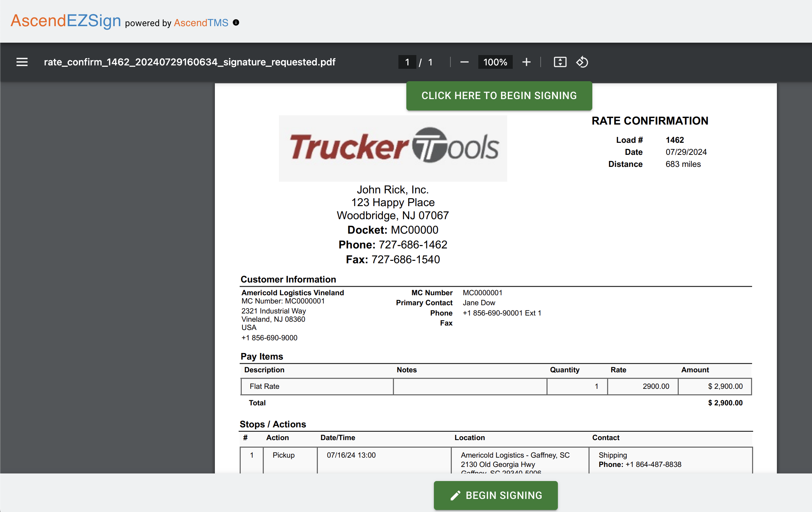The width and height of the screenshot is (812, 512).
Task: Click the Woodbridge, NJ 07067 line
Action: tap(393, 215)
